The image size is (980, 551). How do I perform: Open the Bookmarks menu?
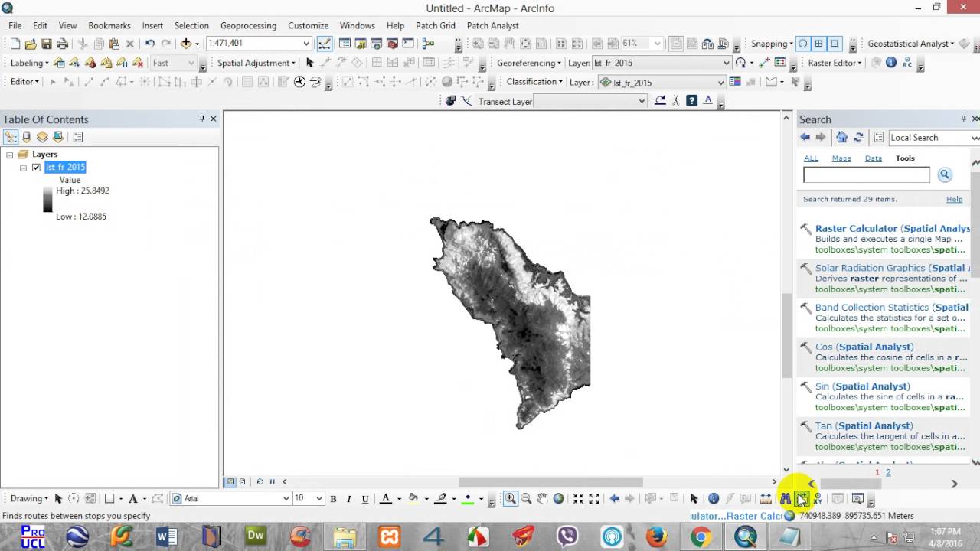[x=109, y=25]
